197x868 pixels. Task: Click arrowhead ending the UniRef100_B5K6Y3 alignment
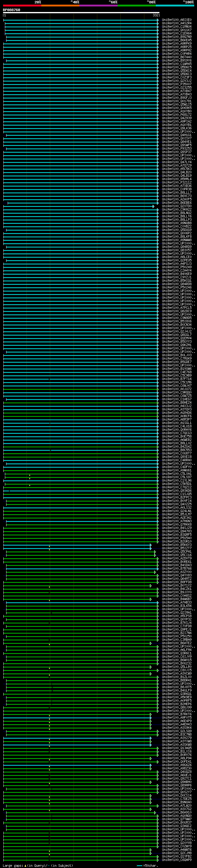pos(151,545)
